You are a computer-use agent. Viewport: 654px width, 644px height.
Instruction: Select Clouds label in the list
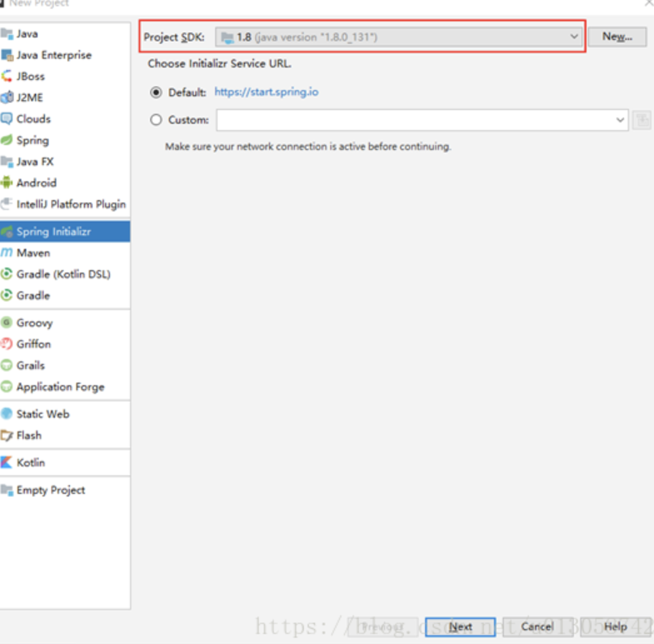click(x=33, y=119)
